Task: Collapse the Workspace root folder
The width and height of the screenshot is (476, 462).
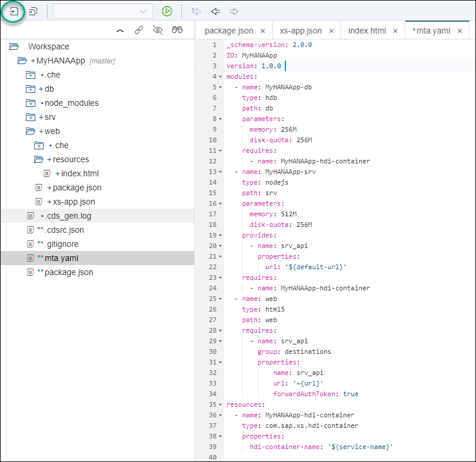Action: click(x=14, y=46)
